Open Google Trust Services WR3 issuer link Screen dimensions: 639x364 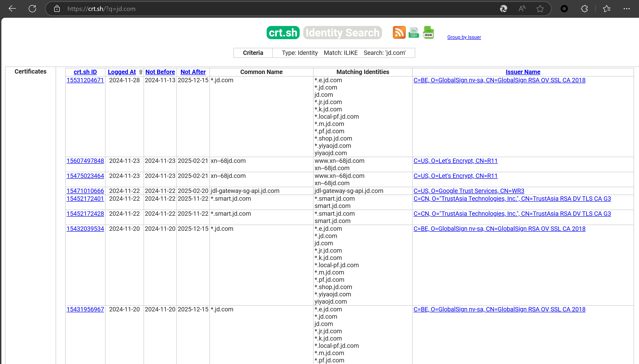coord(469,191)
